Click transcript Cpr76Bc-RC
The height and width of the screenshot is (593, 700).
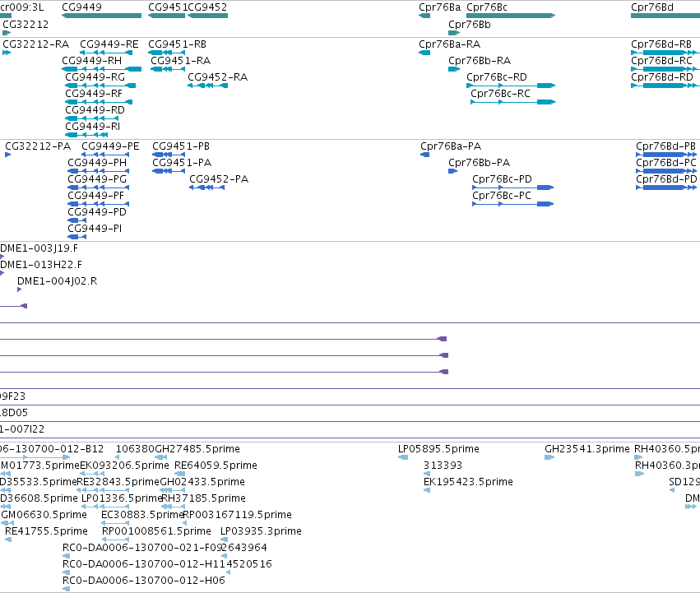(x=500, y=94)
